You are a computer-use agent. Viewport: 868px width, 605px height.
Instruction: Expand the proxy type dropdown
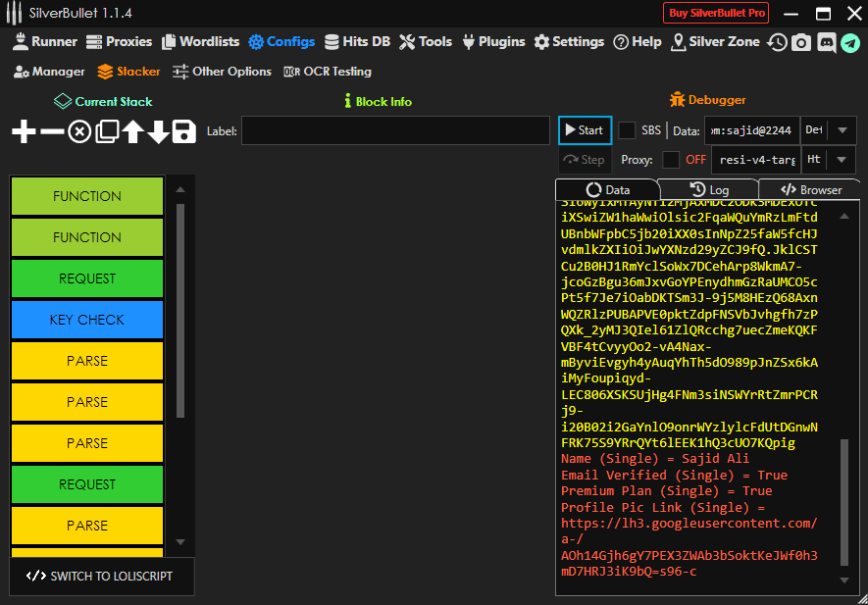[843, 160]
